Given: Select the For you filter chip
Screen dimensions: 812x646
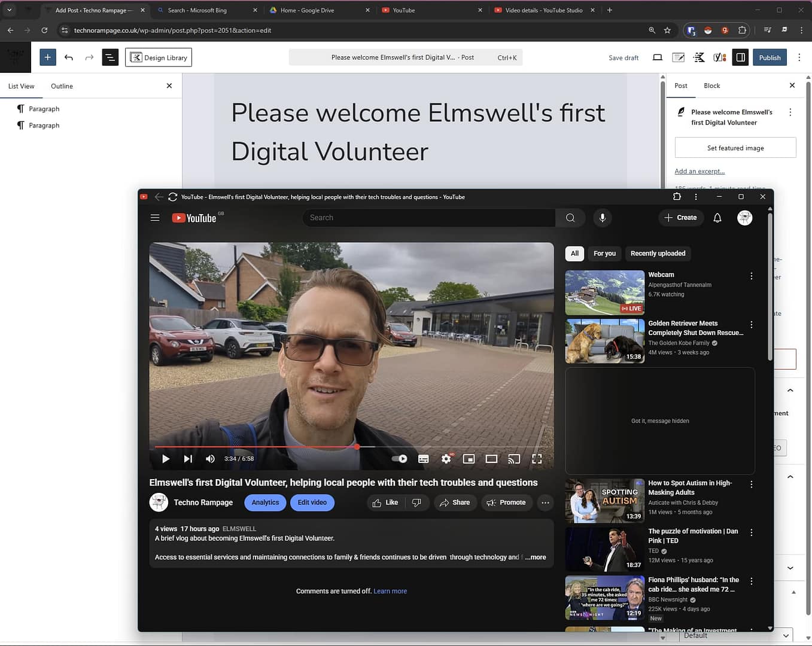Looking at the screenshot, I should pyautogui.click(x=604, y=254).
